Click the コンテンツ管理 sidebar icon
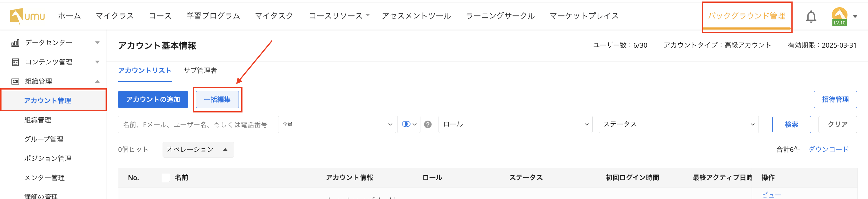Viewport: 868px width, 199px height. (15, 62)
